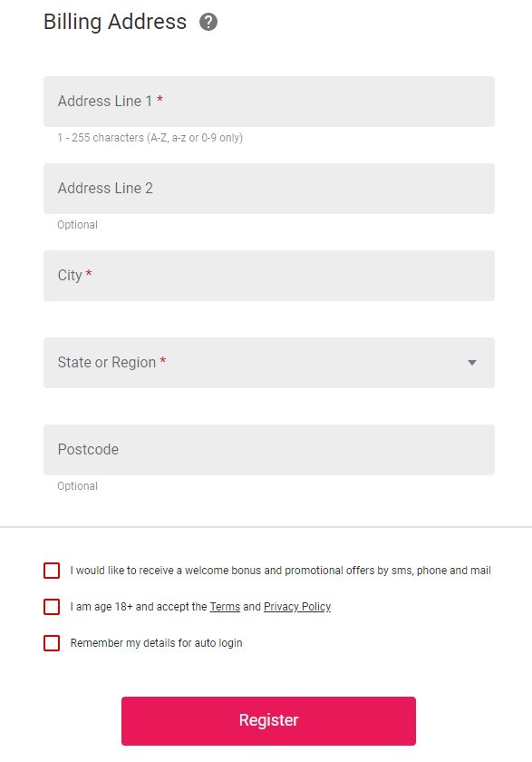This screenshot has width=532, height=762.
Task: Click the '1 - 255 characters' hint text
Action: (150, 138)
